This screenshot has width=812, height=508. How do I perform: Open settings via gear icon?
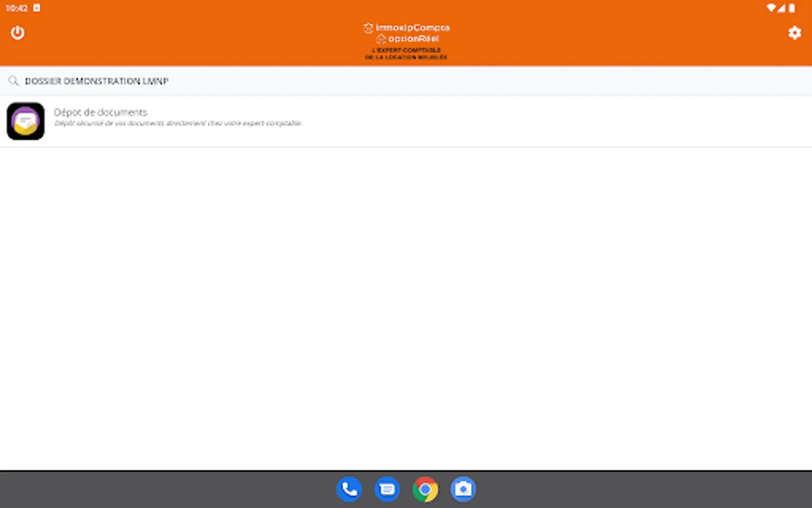point(795,33)
